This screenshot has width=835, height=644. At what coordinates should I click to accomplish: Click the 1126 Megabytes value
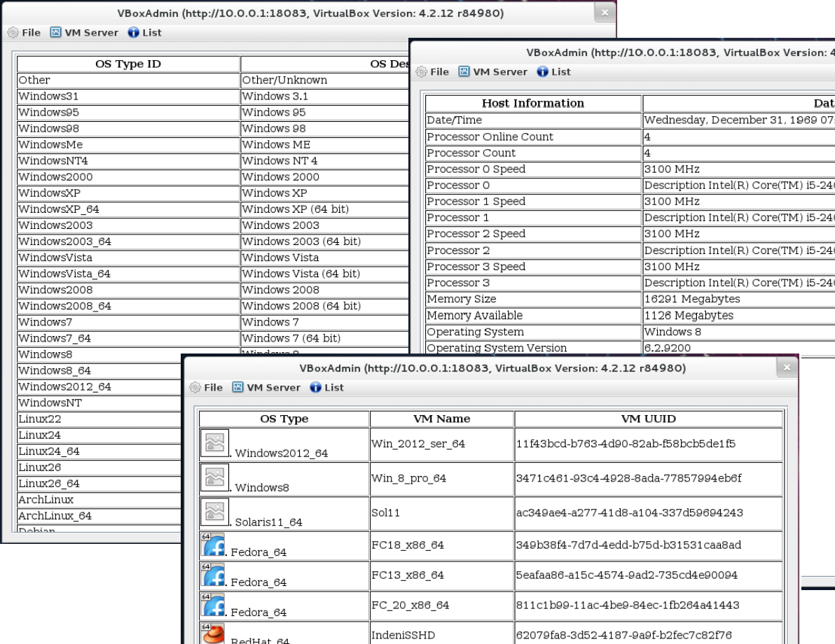pyautogui.click(x=689, y=316)
